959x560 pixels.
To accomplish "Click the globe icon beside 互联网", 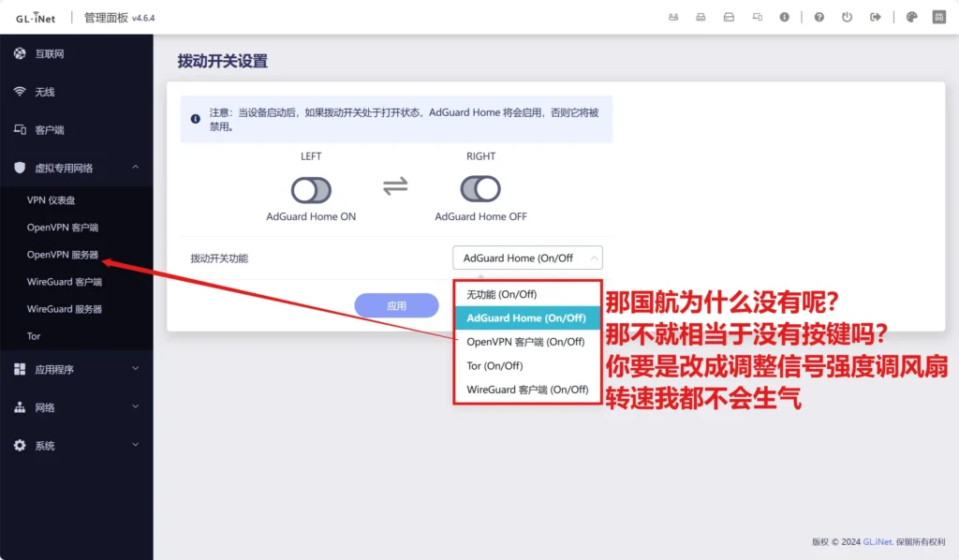I will point(20,53).
